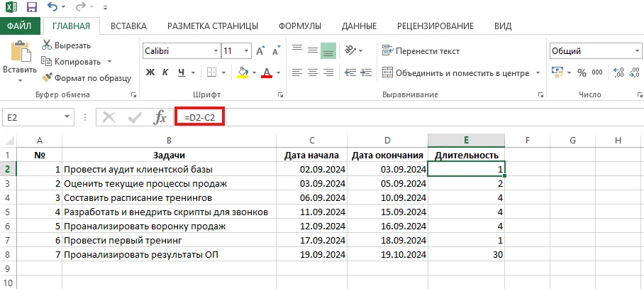The image size is (644, 289).
Task: Click the increase decimal icon
Action: pyautogui.click(x=618, y=72)
